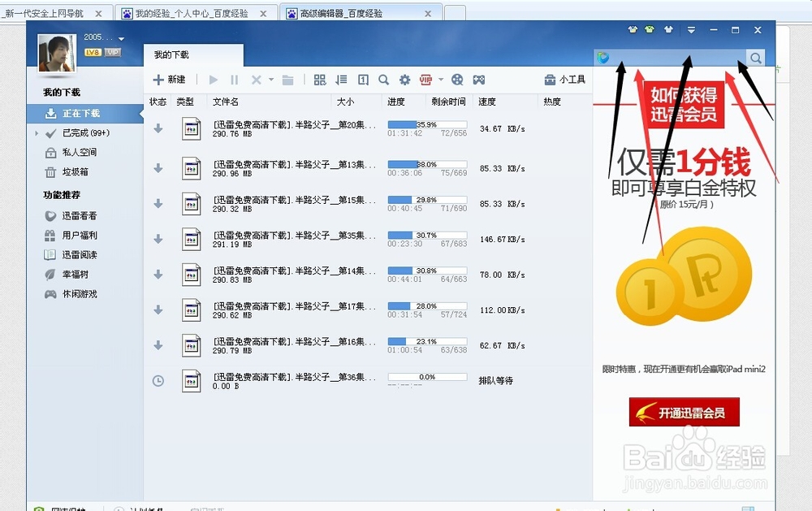812x511 pixels.
Task: Click the pause download icon
Action: (234, 80)
